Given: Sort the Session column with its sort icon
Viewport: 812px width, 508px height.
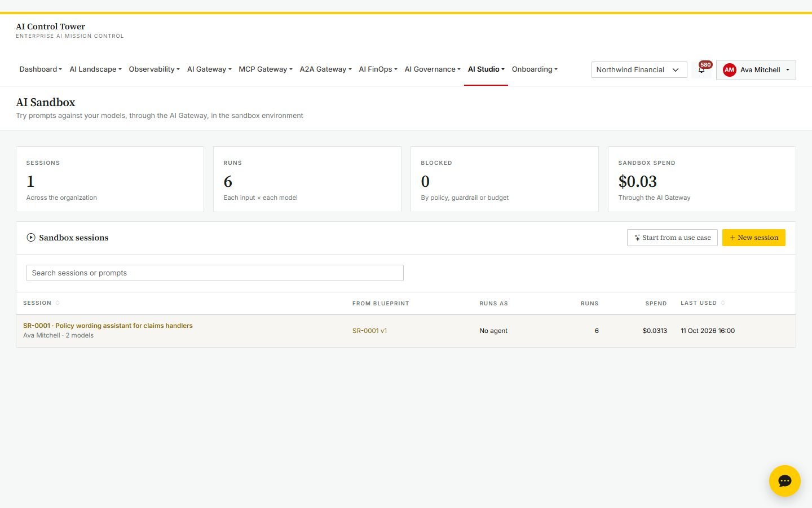Looking at the screenshot, I should click(x=58, y=303).
